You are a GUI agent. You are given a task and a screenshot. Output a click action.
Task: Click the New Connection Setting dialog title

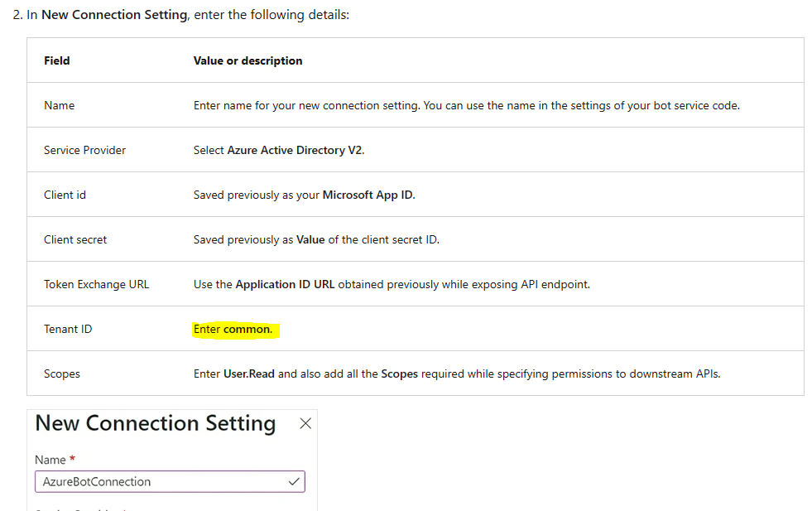click(x=154, y=422)
